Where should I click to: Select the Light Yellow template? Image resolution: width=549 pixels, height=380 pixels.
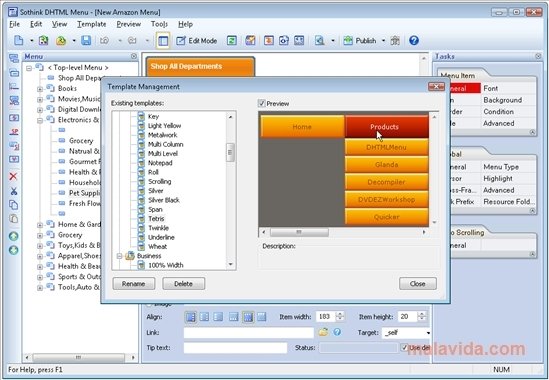[165, 126]
